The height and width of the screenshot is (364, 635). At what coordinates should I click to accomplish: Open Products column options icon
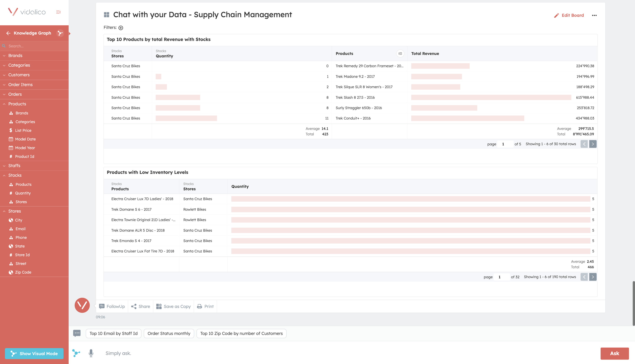400,54
